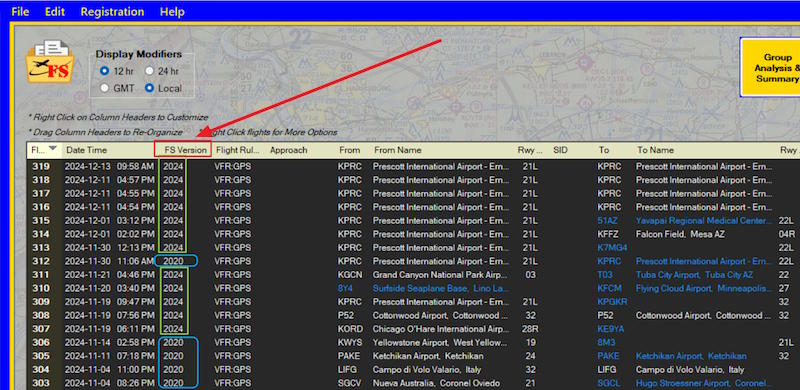800x390 pixels.
Task: Select flight number 306
Action: point(41,343)
